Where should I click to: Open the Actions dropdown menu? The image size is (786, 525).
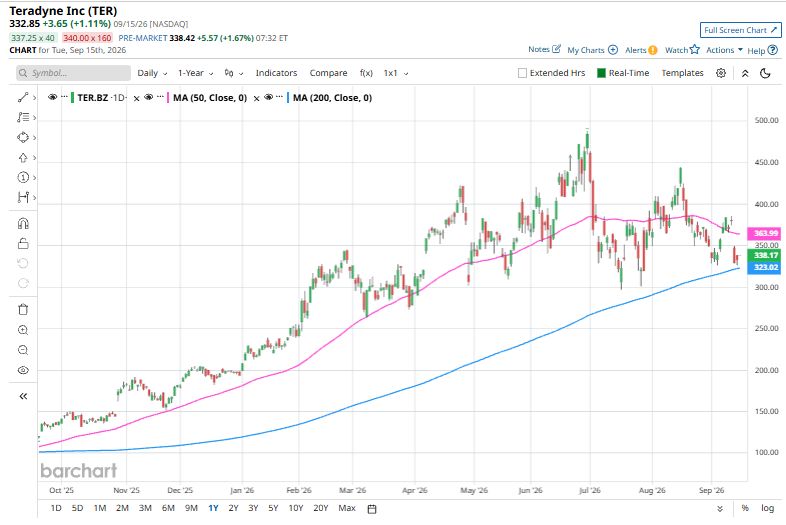click(724, 50)
